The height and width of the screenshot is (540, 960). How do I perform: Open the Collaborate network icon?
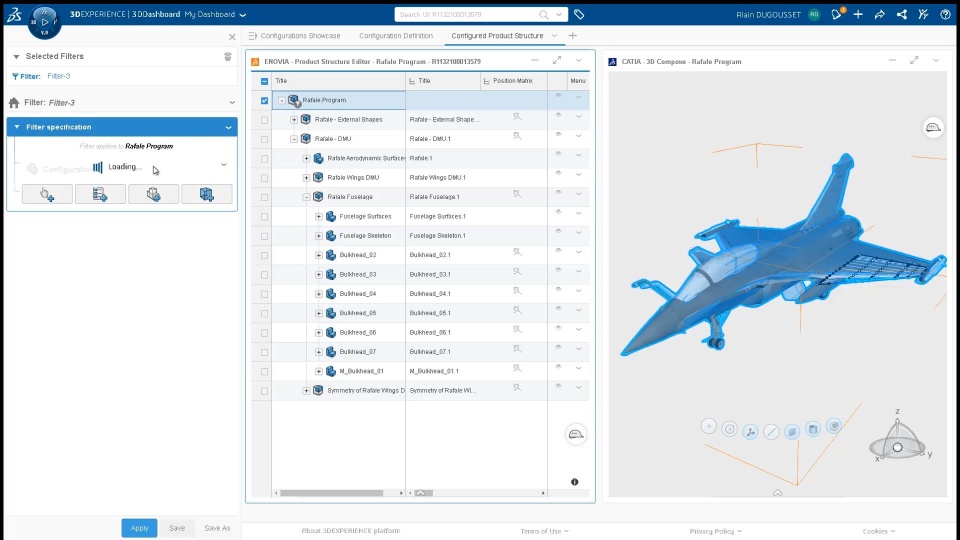tap(902, 14)
